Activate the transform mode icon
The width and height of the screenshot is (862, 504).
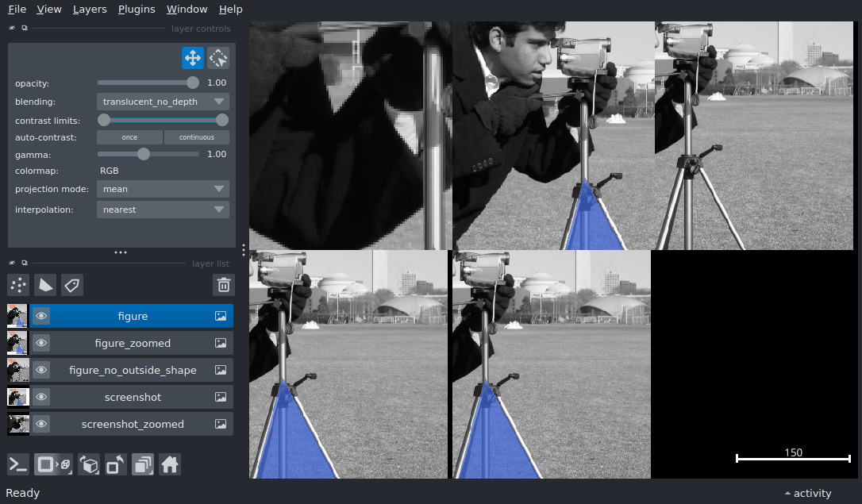point(218,58)
